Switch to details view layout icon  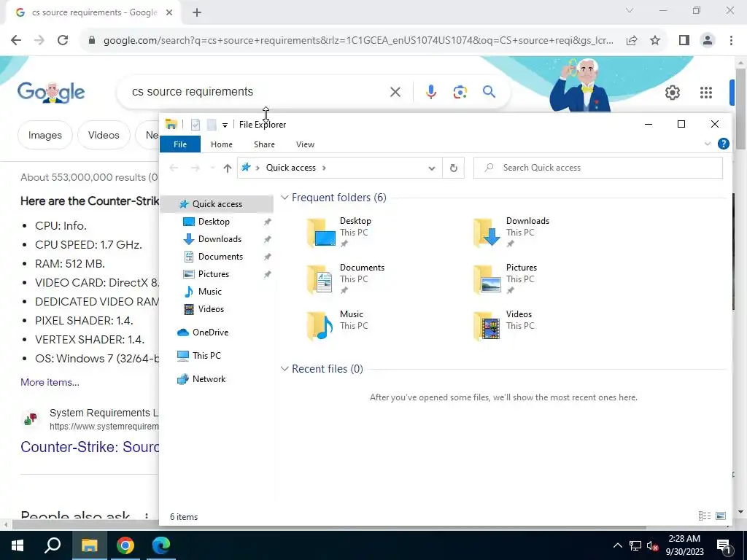click(705, 516)
